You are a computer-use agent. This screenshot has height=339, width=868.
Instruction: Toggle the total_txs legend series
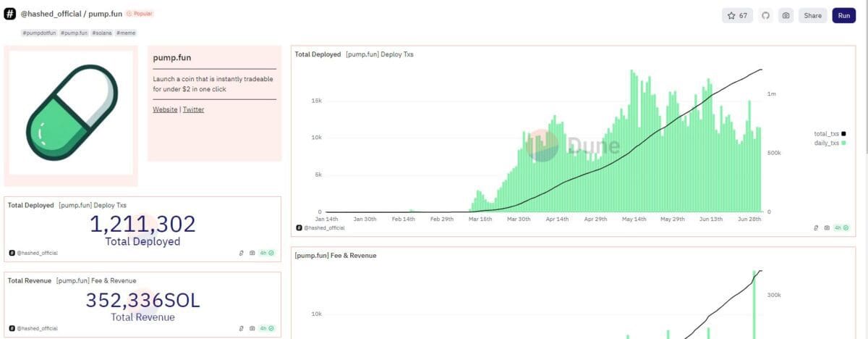click(830, 133)
